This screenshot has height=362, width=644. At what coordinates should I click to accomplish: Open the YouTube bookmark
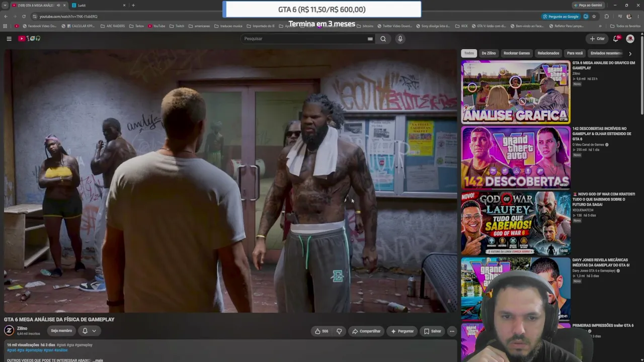coord(156,26)
